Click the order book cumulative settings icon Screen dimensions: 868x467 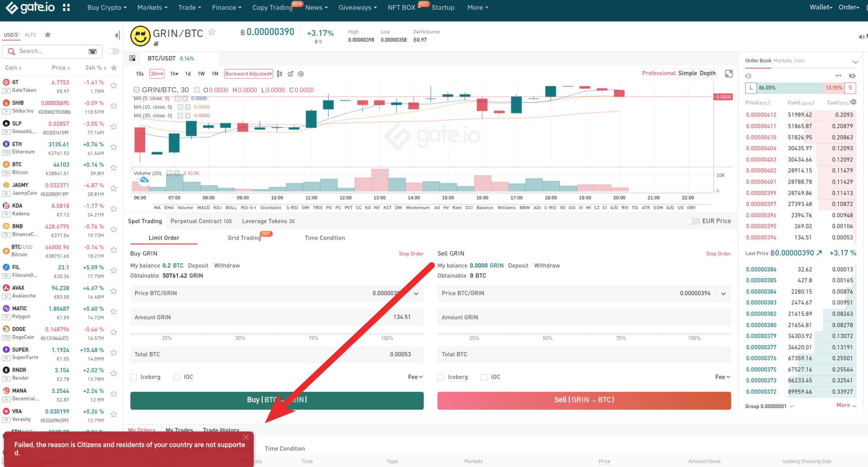[854, 102]
